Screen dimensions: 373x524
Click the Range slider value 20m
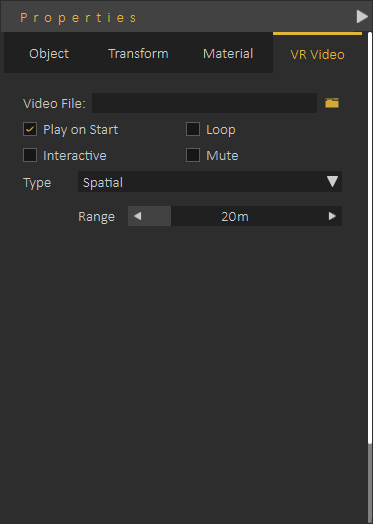coord(235,217)
